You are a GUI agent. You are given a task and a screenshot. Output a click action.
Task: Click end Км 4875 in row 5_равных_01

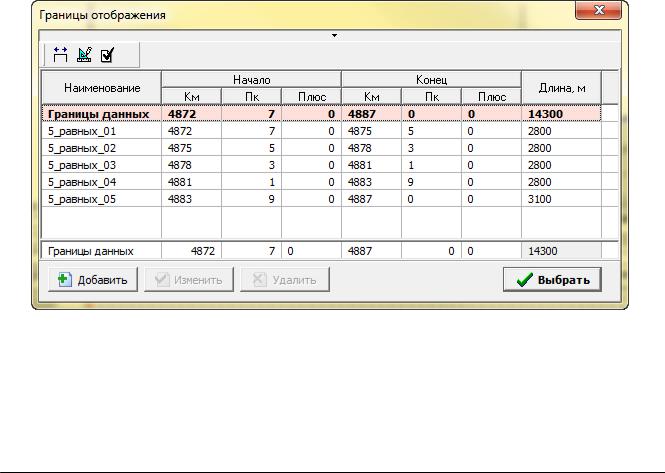(372, 131)
